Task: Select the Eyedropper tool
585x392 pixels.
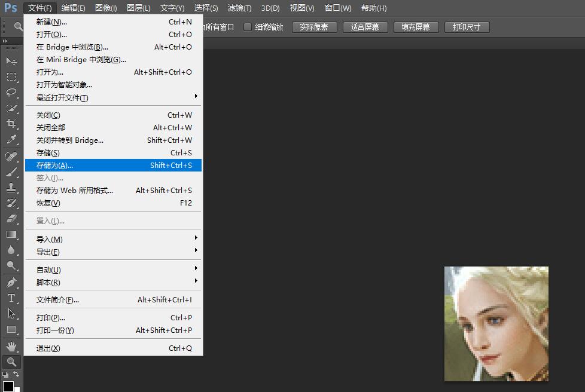Action: (x=11, y=140)
